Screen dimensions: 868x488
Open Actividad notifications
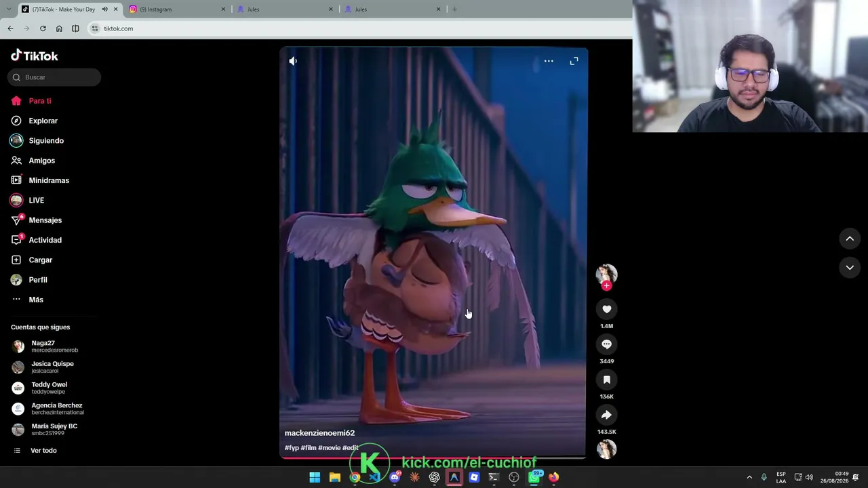[36, 240]
